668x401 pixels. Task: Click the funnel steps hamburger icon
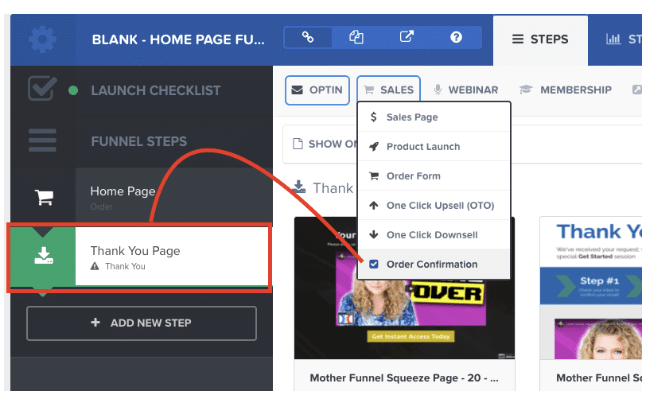tap(42, 141)
